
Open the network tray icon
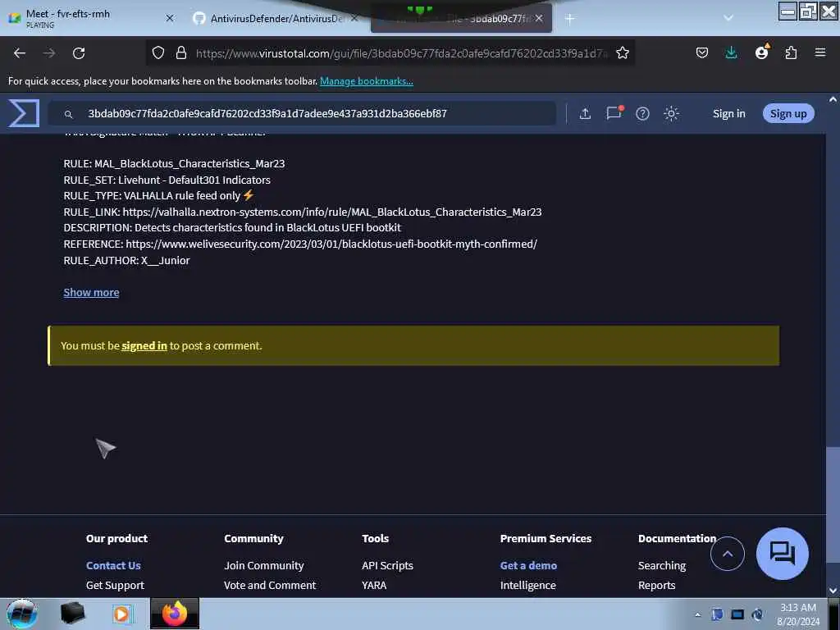pyautogui.click(x=737, y=614)
